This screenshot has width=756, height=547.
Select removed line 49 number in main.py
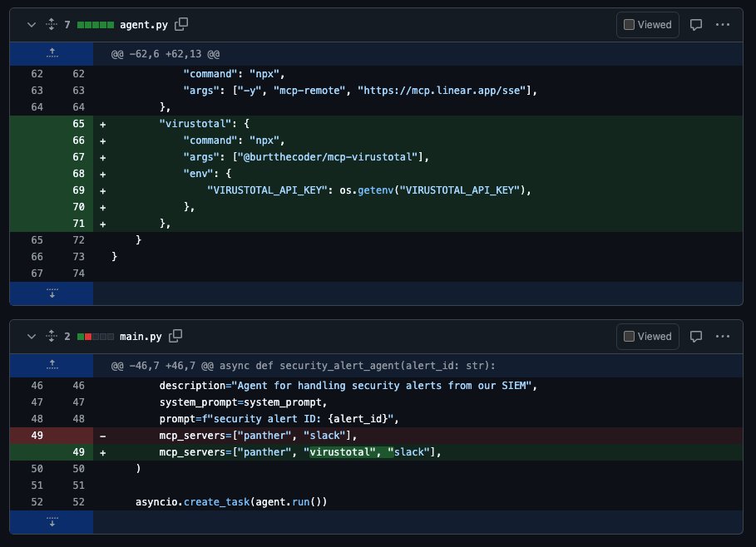pos(37,436)
